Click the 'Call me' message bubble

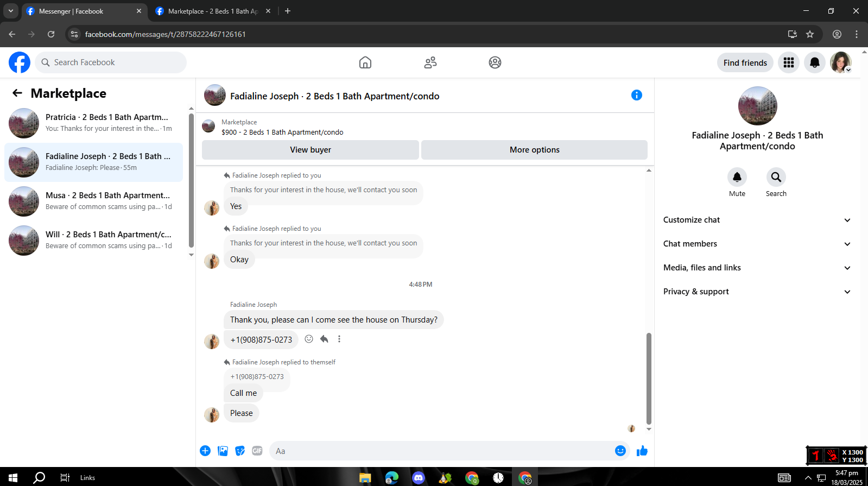click(x=243, y=393)
